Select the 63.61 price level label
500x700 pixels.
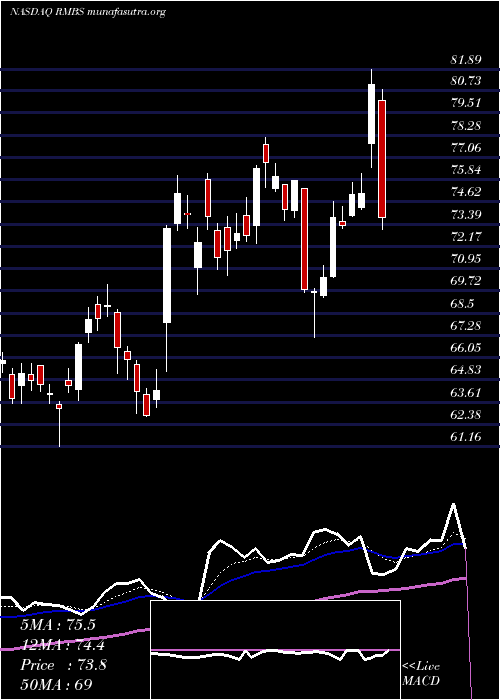(x=466, y=393)
